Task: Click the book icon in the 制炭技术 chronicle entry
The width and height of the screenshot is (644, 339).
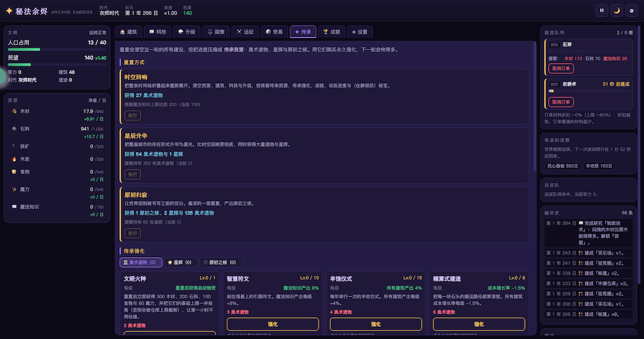Action: coord(581,223)
